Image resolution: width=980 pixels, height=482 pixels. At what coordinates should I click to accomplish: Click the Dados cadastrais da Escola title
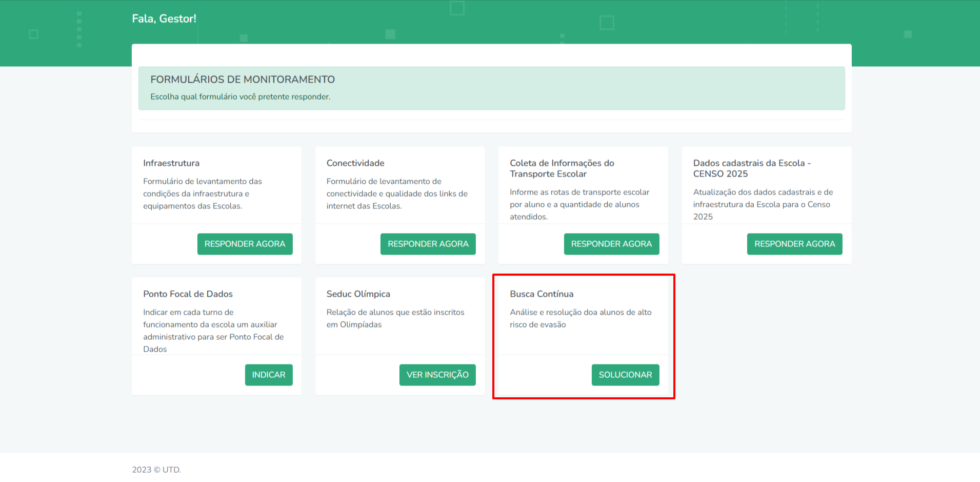[751, 168]
